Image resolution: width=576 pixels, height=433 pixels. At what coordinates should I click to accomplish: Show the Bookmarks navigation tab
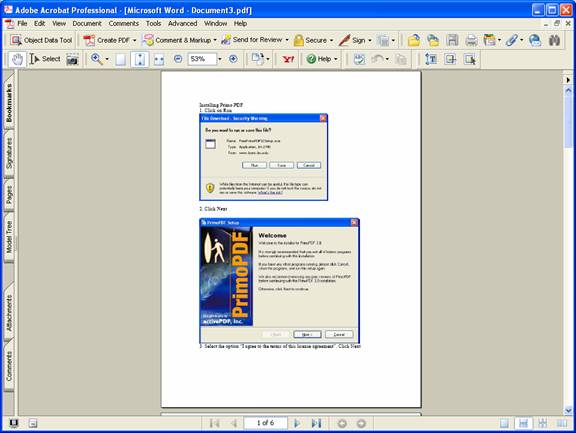tap(9, 102)
